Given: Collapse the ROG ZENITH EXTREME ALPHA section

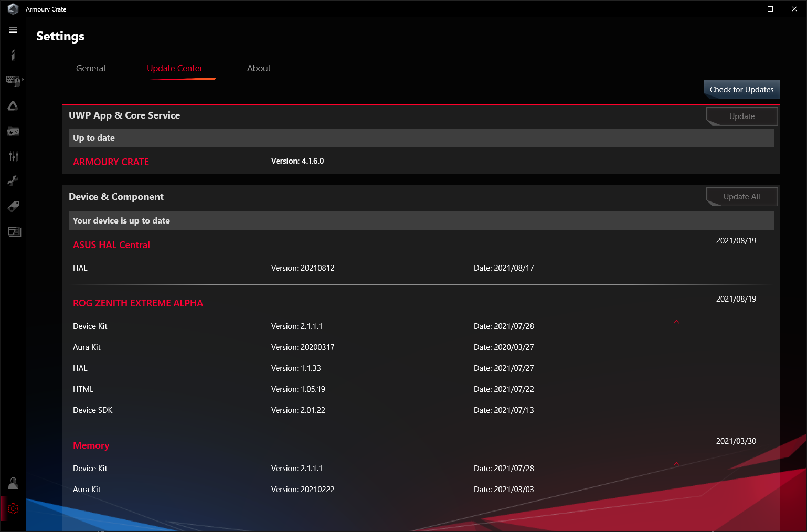Looking at the screenshot, I should click(x=676, y=322).
